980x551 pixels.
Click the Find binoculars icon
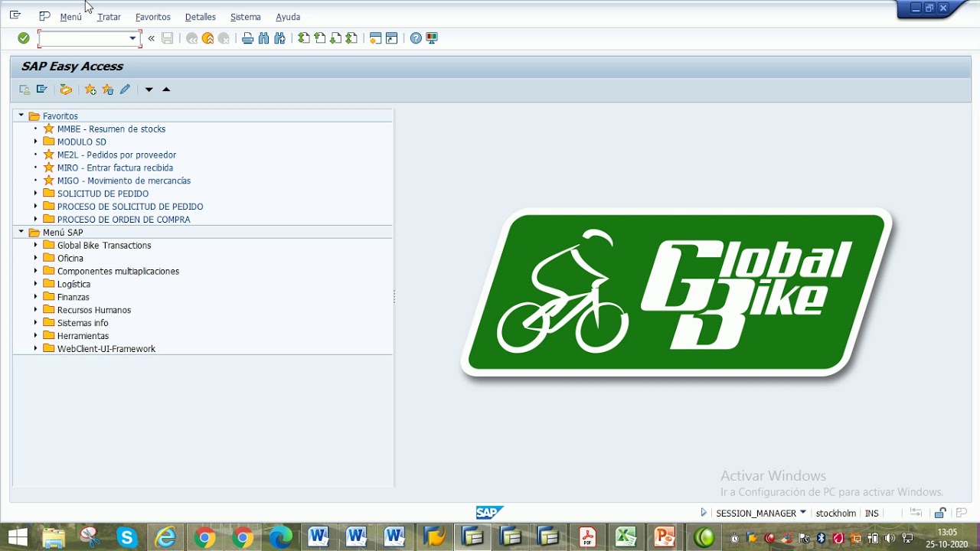(x=263, y=38)
